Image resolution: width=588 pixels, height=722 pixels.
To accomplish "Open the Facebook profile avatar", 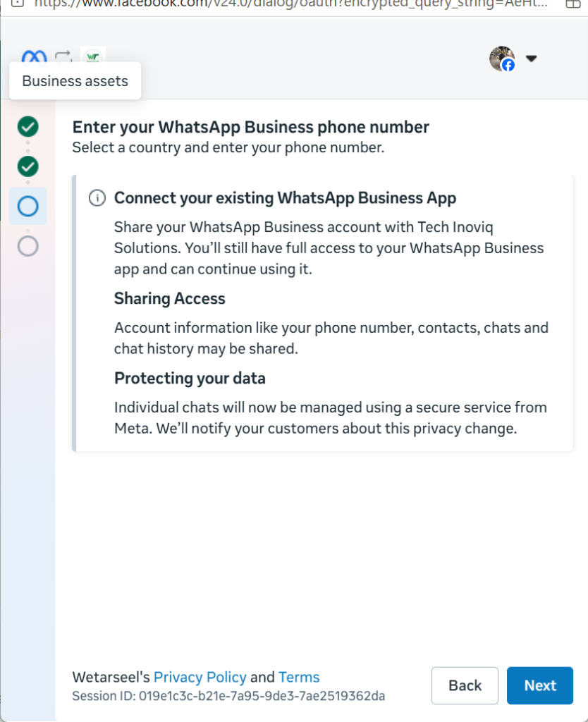I will [502, 59].
